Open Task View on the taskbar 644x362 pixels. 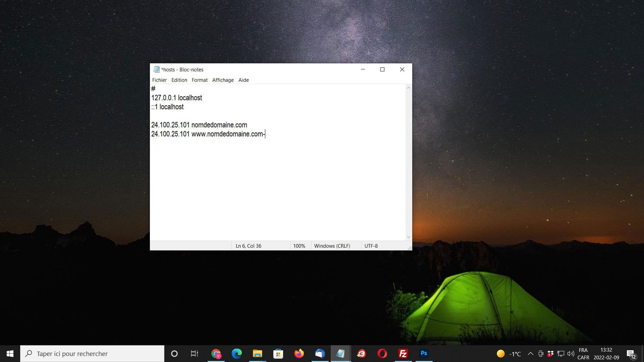pos(195,354)
